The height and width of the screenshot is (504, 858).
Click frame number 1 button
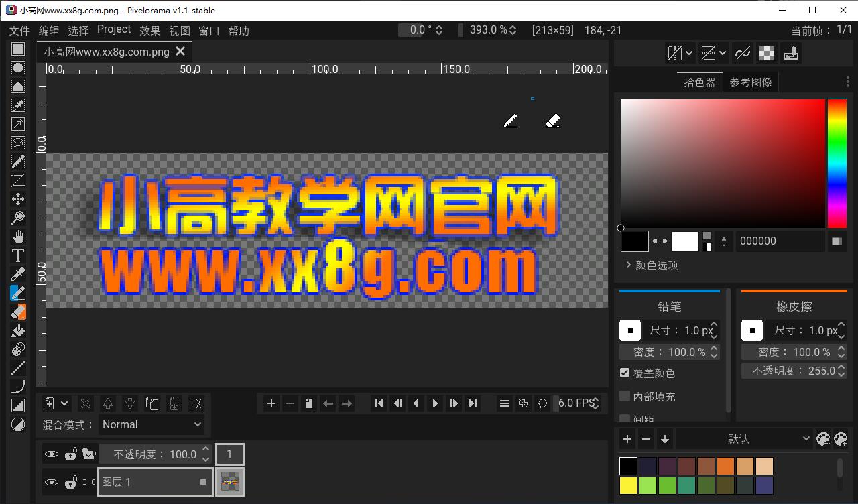coord(229,454)
